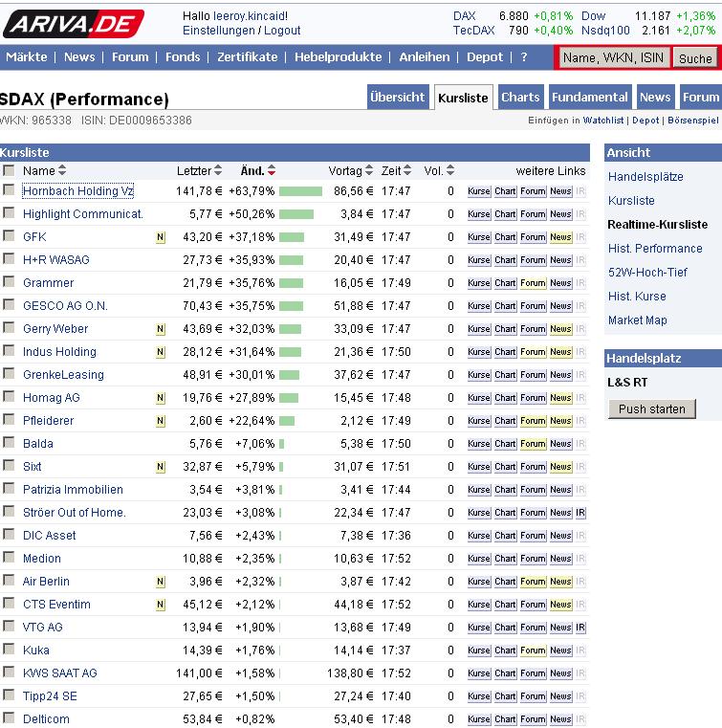Sort by Zeit column arrows
The image size is (722, 728).
click(x=407, y=170)
